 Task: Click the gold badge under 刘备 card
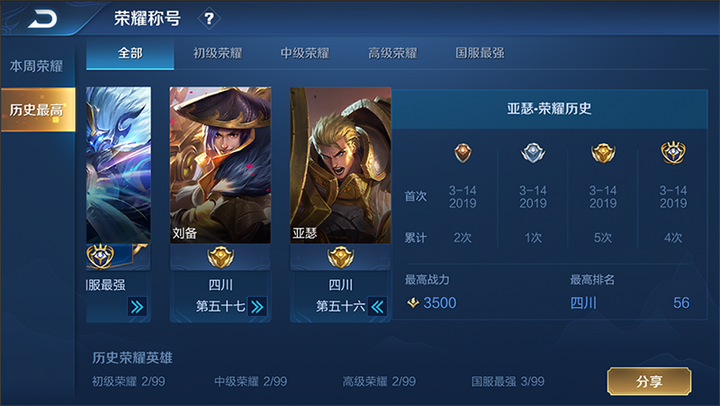point(220,257)
